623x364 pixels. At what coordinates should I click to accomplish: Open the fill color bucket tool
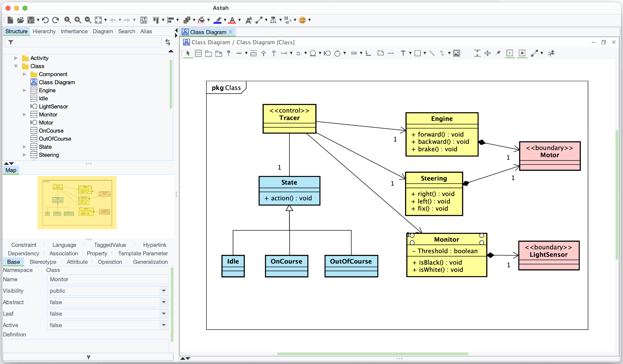pyautogui.click(x=201, y=20)
